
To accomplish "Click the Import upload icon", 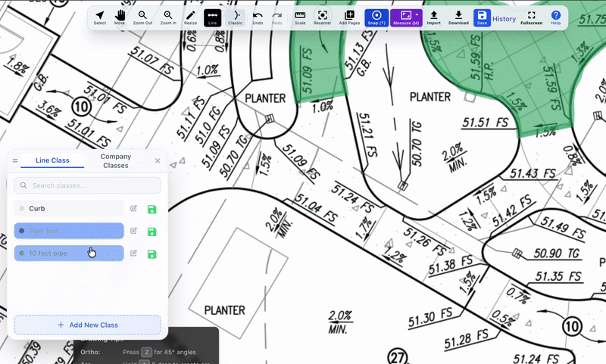I will pos(433,17).
